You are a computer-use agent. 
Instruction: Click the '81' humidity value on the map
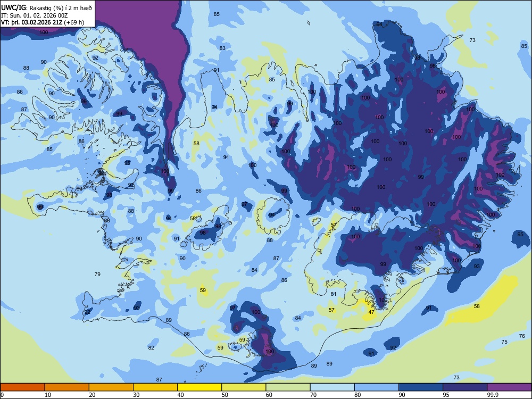334,294
